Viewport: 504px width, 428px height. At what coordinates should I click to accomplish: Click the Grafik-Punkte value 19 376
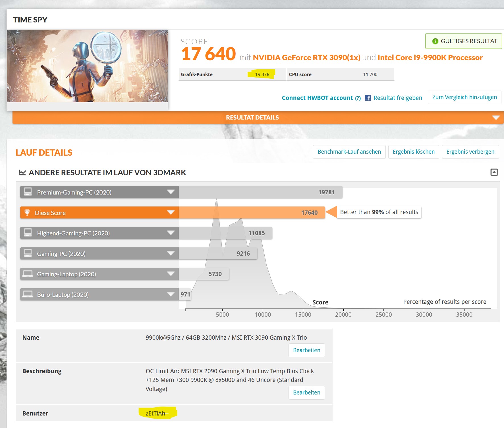point(262,74)
